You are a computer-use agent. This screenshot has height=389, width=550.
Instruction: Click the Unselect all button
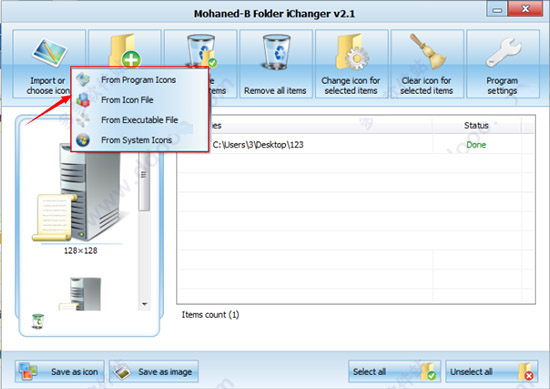tap(492, 371)
